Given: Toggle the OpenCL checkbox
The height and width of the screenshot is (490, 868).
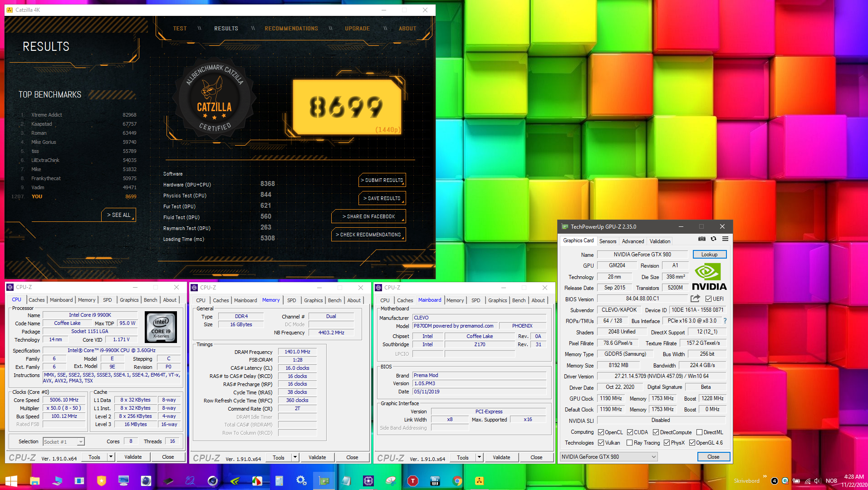Looking at the screenshot, I should point(601,432).
